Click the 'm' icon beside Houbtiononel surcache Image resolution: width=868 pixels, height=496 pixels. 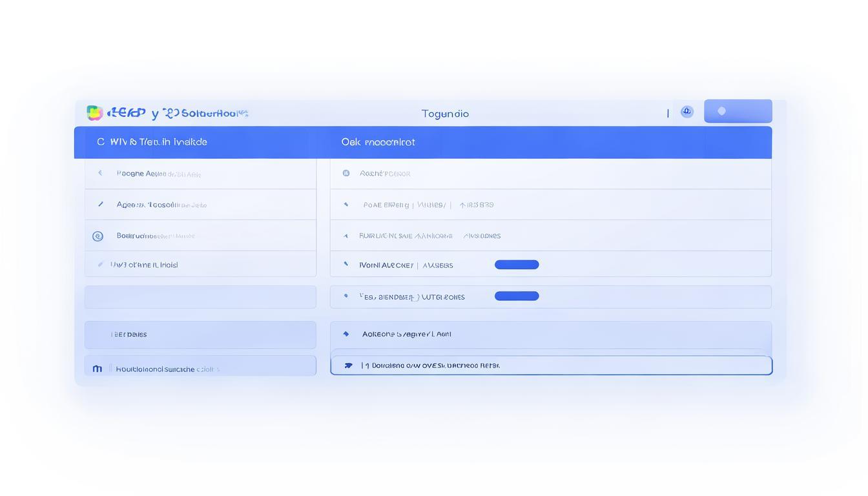coord(98,369)
